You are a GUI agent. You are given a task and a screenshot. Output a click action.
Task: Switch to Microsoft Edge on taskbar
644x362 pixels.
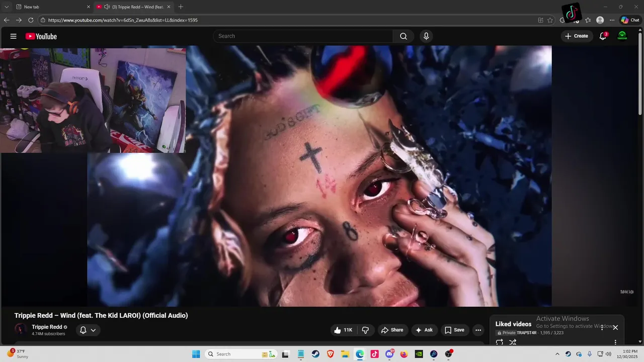(x=360, y=354)
